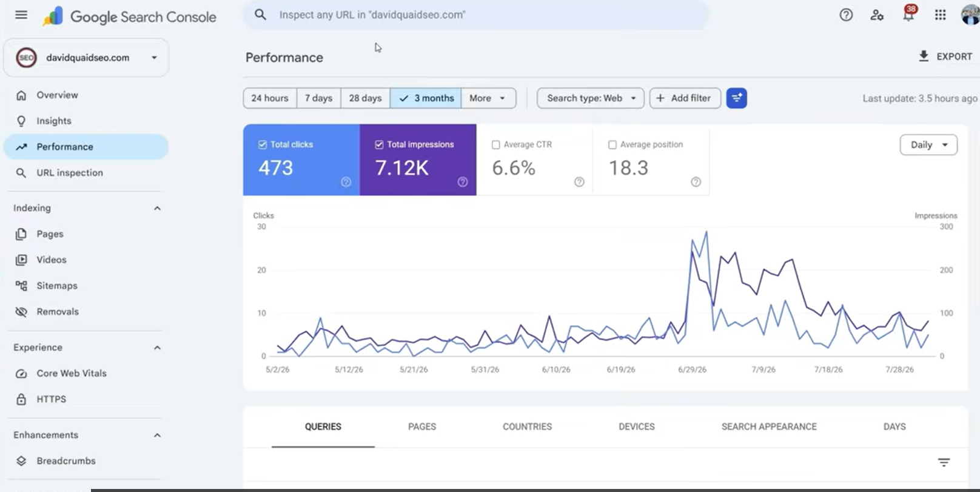
Task: Open the Google apps grid
Action: (x=940, y=15)
